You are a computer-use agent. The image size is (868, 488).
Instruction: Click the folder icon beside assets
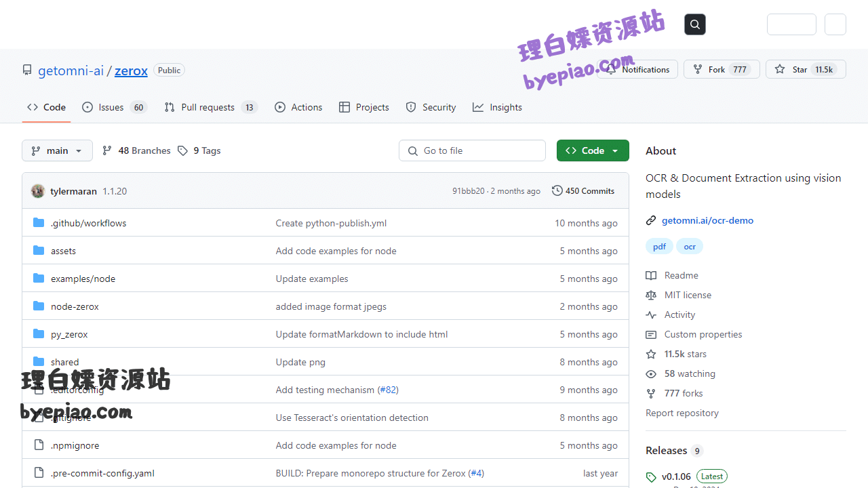39,251
